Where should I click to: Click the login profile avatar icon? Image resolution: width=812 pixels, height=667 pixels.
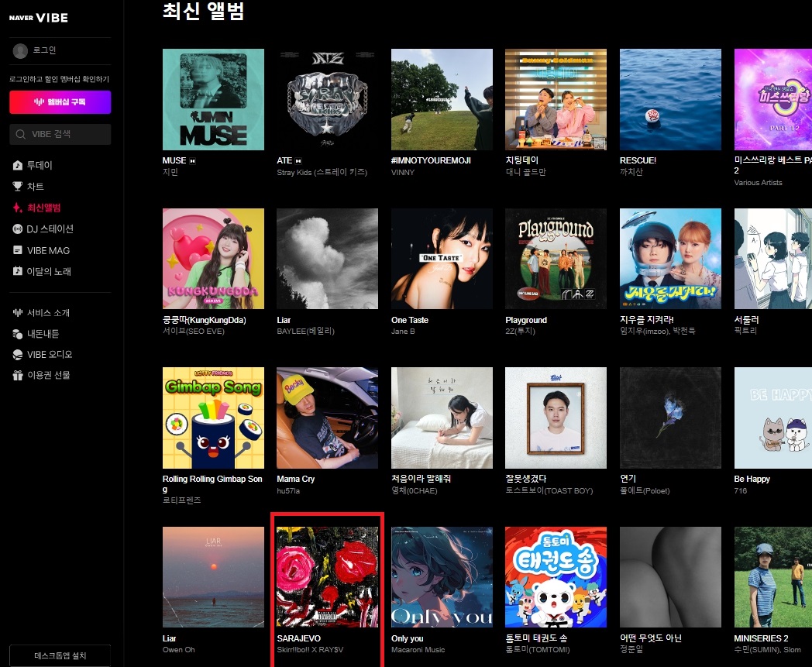click(x=20, y=51)
